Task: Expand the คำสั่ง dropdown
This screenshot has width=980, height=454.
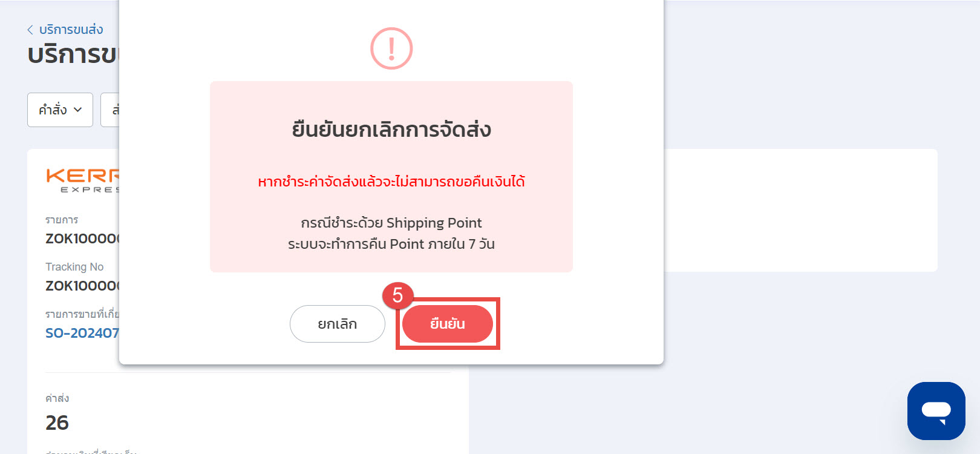Action: pos(60,110)
